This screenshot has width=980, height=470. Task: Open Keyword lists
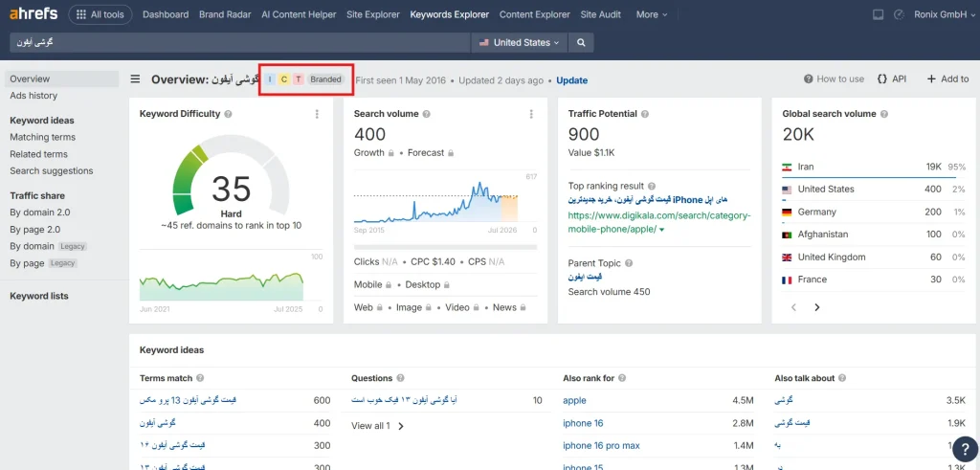pos(38,296)
